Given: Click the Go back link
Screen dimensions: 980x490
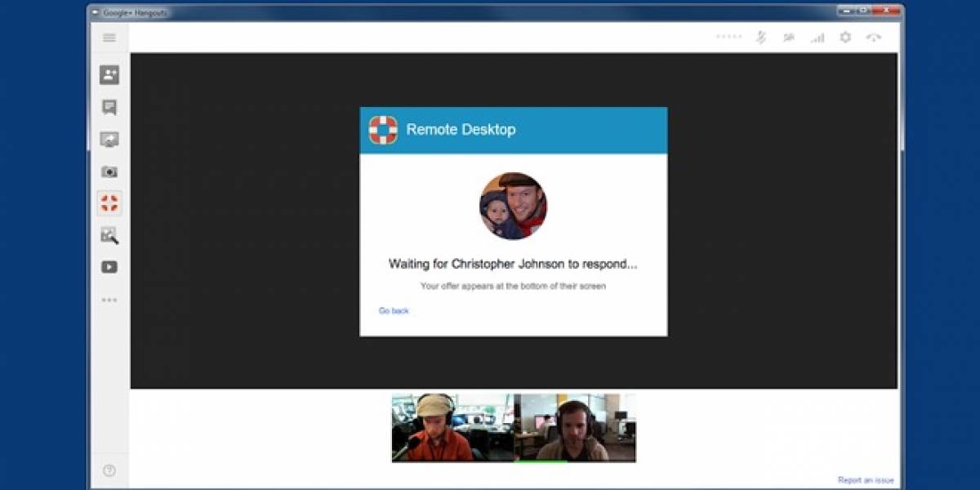Looking at the screenshot, I should point(394,311).
